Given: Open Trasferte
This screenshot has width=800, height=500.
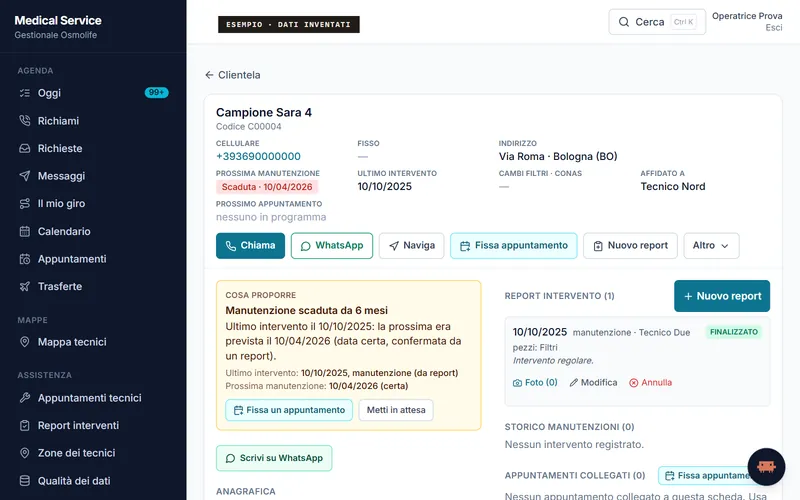Looking at the screenshot, I should click(x=93, y=286).
